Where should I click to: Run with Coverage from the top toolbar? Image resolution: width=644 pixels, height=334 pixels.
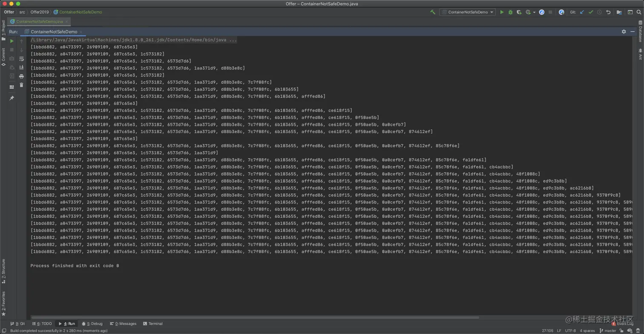519,12
